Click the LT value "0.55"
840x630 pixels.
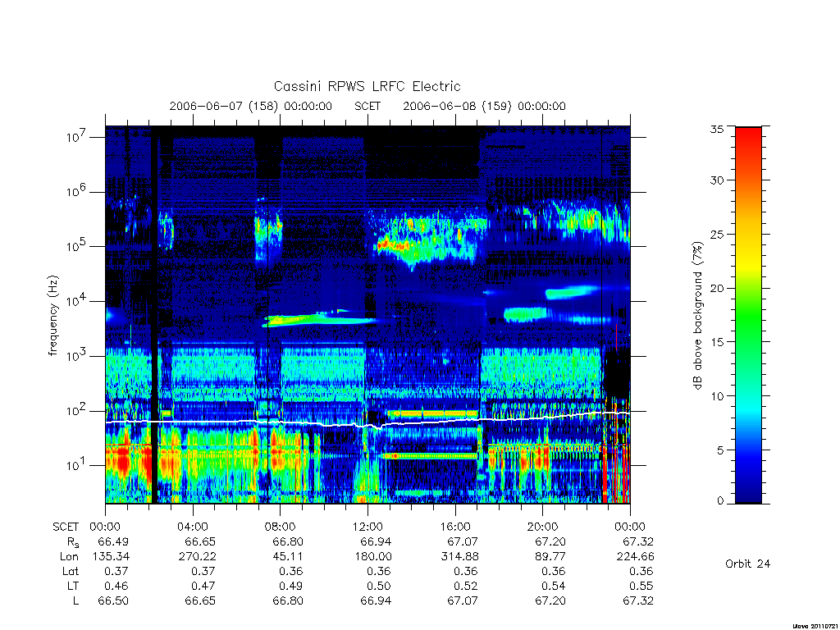641,586
